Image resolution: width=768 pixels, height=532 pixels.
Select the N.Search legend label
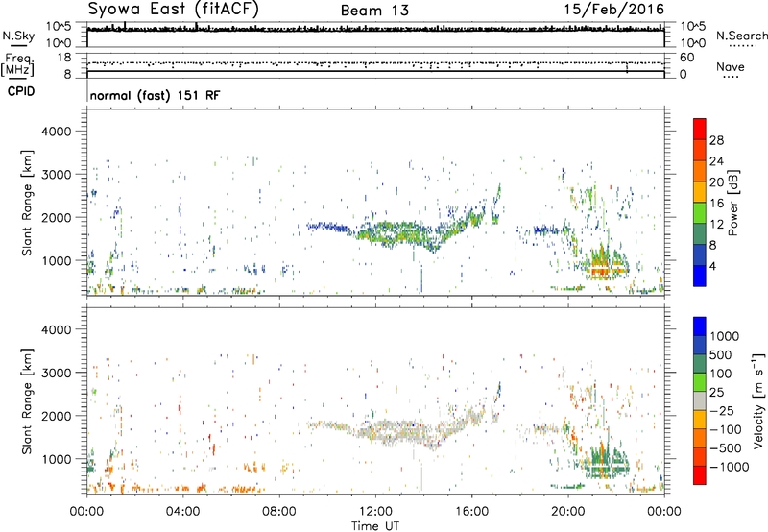click(x=741, y=36)
